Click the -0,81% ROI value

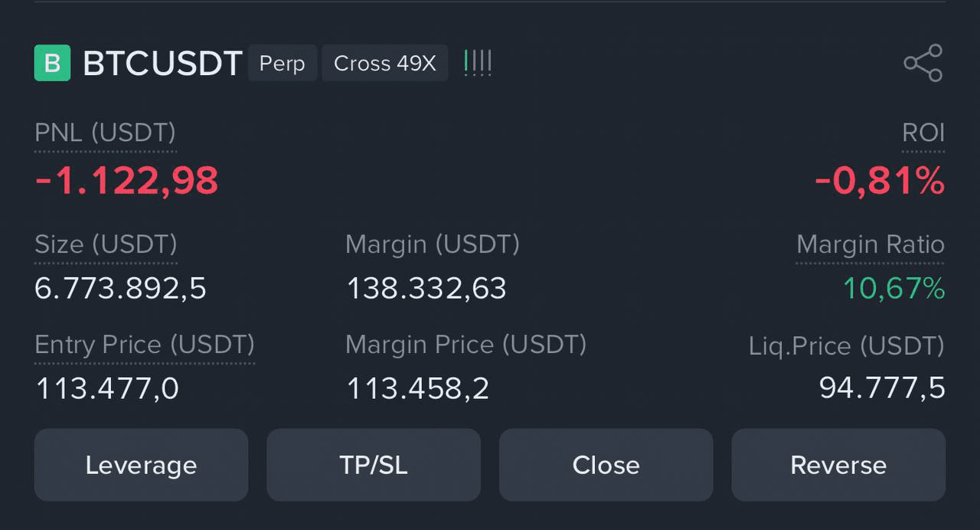(x=880, y=182)
